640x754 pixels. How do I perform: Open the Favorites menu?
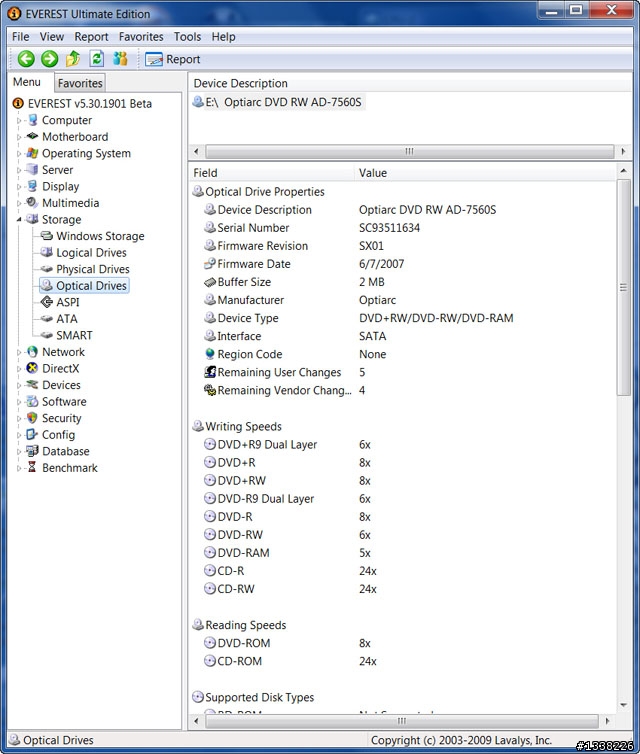[x=141, y=37]
